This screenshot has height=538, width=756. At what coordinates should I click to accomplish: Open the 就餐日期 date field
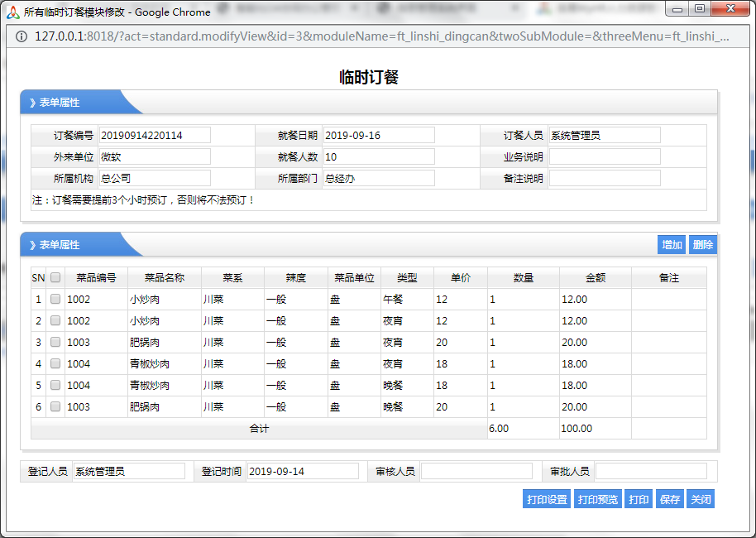(x=378, y=135)
